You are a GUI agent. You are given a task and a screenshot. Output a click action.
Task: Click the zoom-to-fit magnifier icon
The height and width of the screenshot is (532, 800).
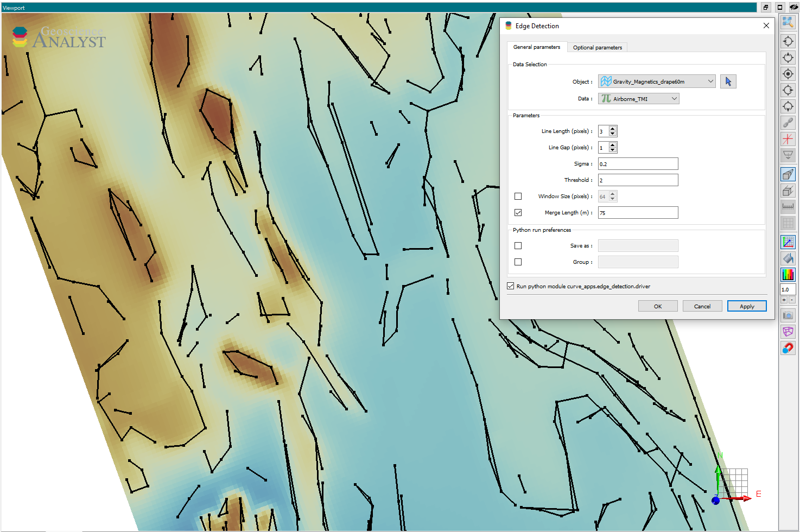788,22
